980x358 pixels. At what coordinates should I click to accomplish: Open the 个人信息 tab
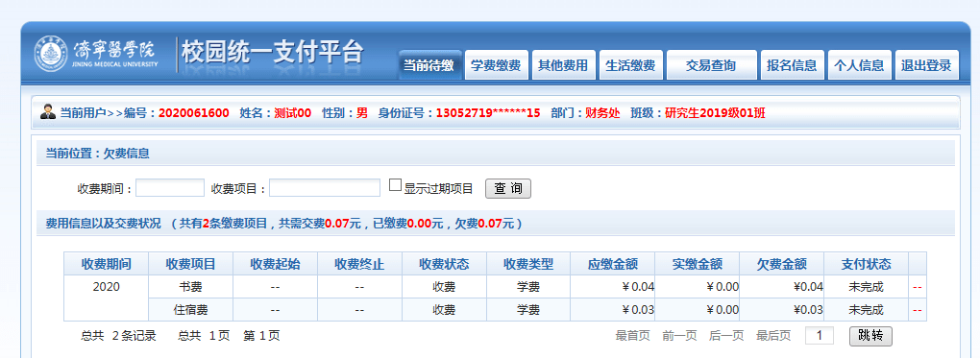[x=859, y=65]
